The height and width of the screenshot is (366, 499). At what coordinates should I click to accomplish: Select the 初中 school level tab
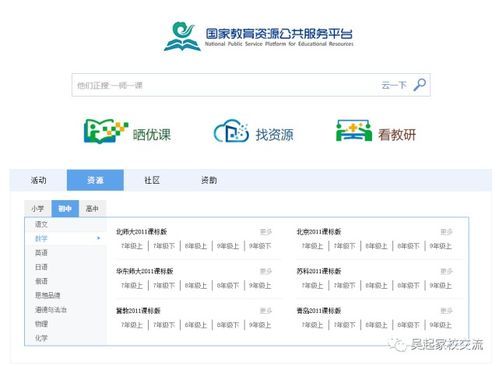click(x=65, y=209)
